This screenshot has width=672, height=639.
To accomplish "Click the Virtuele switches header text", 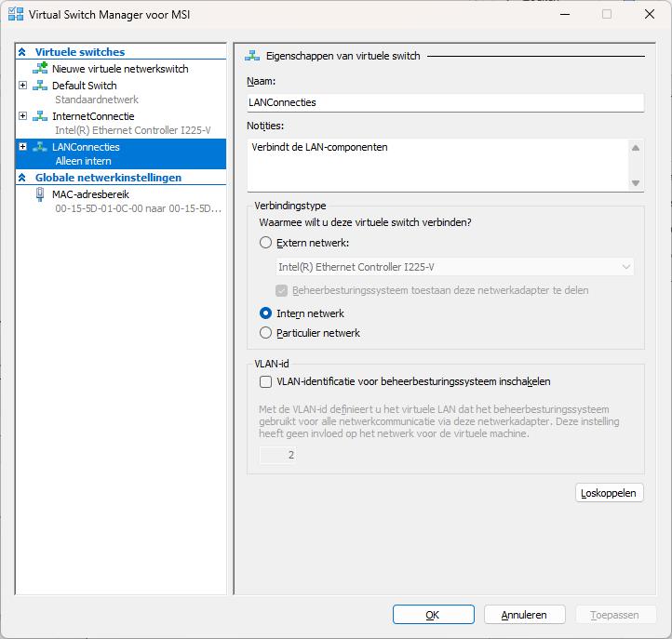I will (80, 52).
